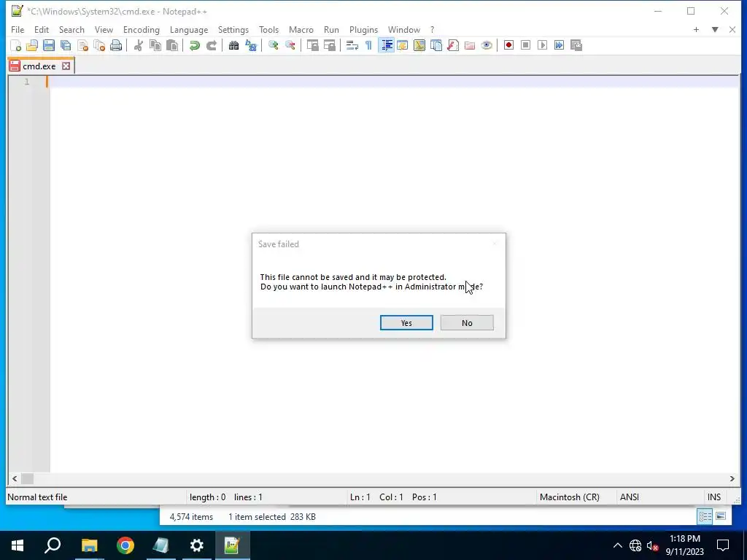
Task: Click Run a Macro Multiple Times icon
Action: [560, 45]
